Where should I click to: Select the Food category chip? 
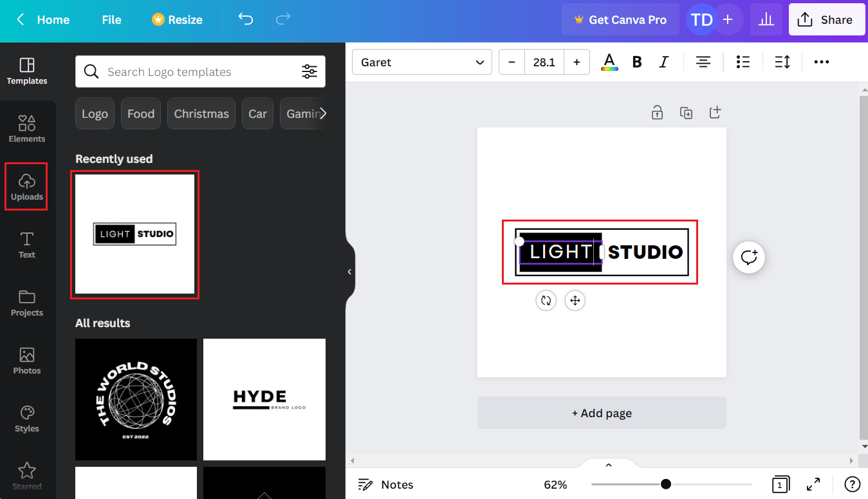click(141, 113)
